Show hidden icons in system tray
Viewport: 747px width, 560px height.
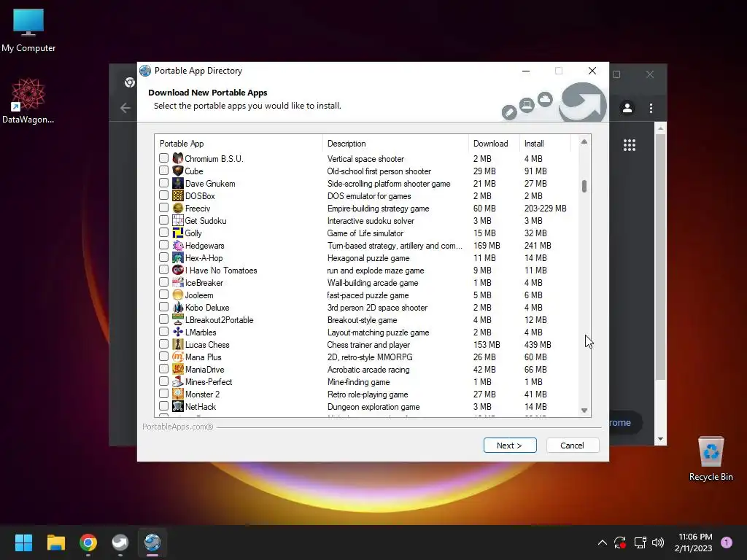[x=602, y=542]
